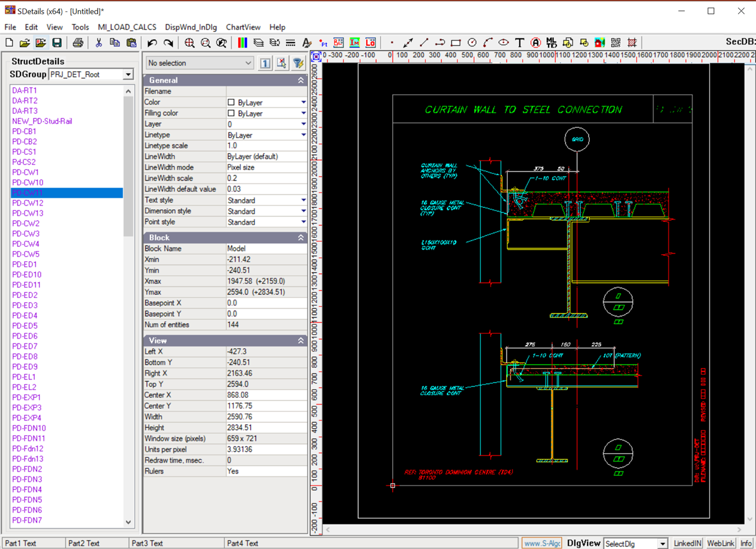The height and width of the screenshot is (549, 756).
Task: Collapse the General section
Action: [x=301, y=80]
